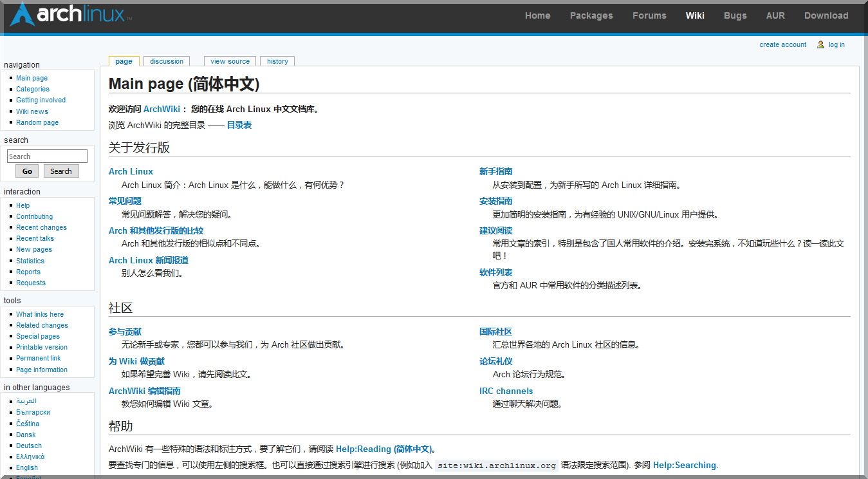Open the ArchWiki 编辑指南 page
This screenshot has width=868, height=479.
(x=144, y=391)
